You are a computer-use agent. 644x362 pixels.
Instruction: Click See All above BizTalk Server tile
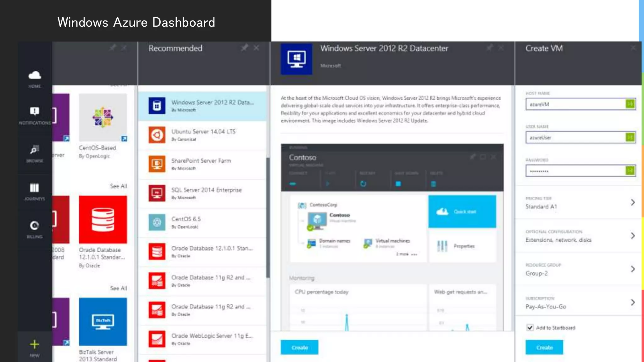[119, 288]
